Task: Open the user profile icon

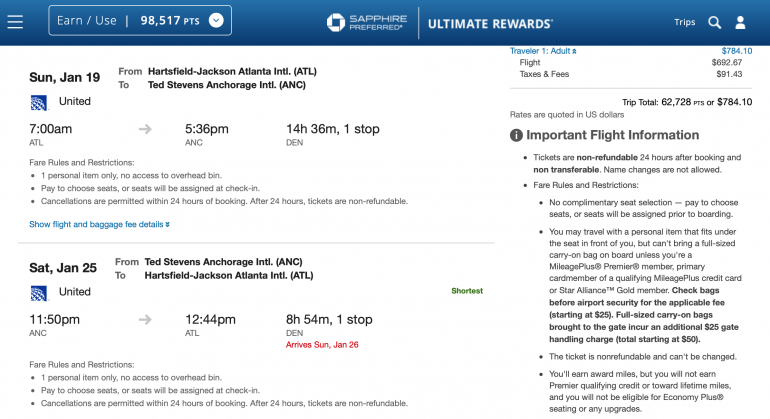Action: coord(741,21)
